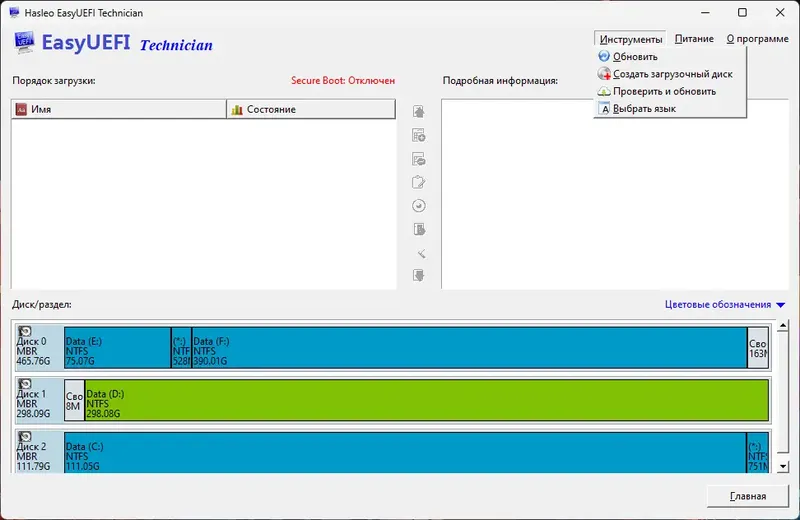The height and width of the screenshot is (520, 800).
Task: Click the EasyUEFI logo in the header
Action: pyautogui.click(x=24, y=42)
